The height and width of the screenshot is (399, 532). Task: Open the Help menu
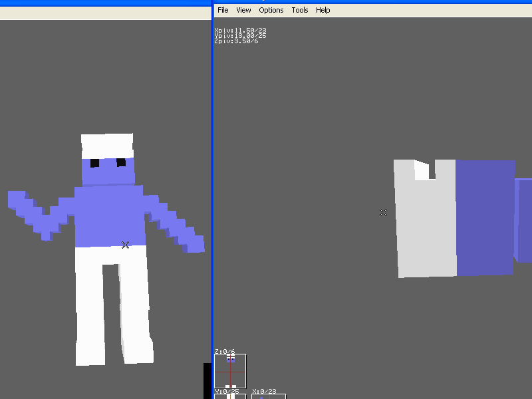click(x=323, y=10)
